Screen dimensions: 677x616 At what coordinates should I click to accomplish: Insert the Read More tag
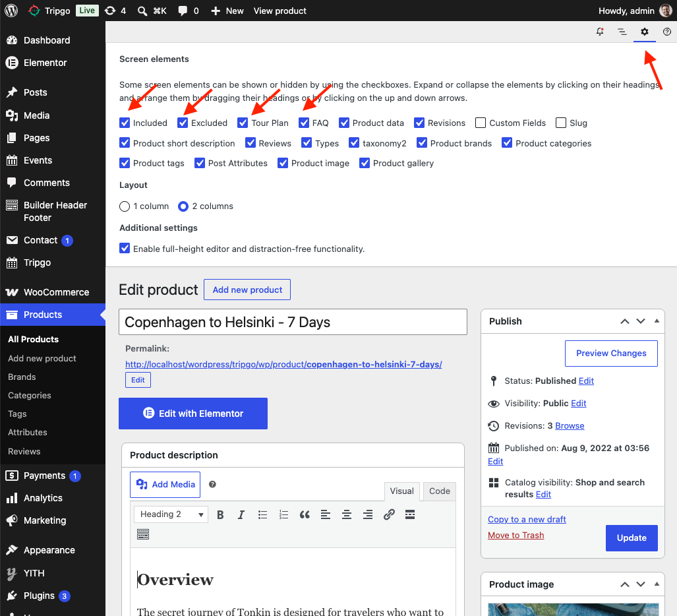(410, 514)
